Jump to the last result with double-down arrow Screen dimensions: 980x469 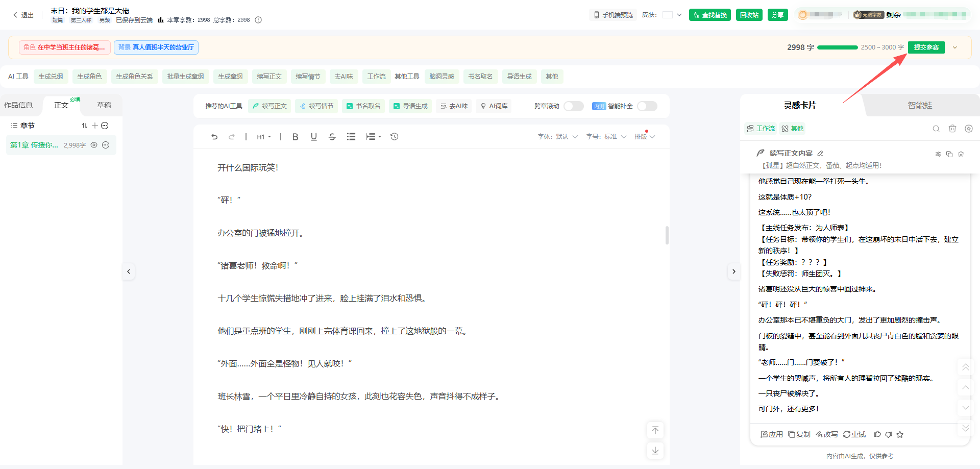click(965, 428)
